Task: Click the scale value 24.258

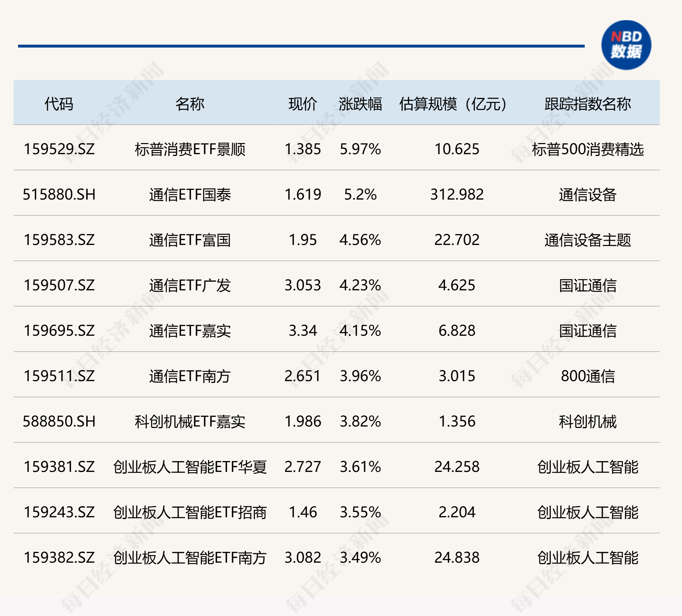Action: (x=457, y=467)
